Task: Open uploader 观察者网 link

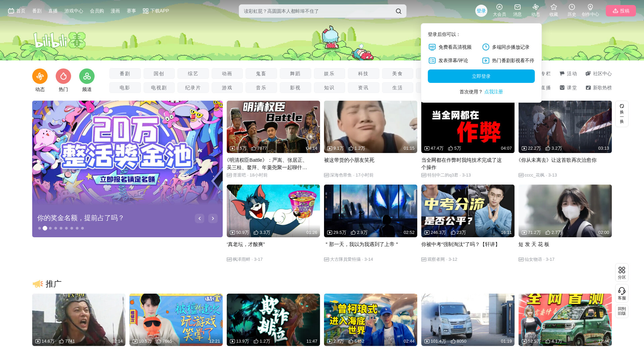Action: click(436, 259)
